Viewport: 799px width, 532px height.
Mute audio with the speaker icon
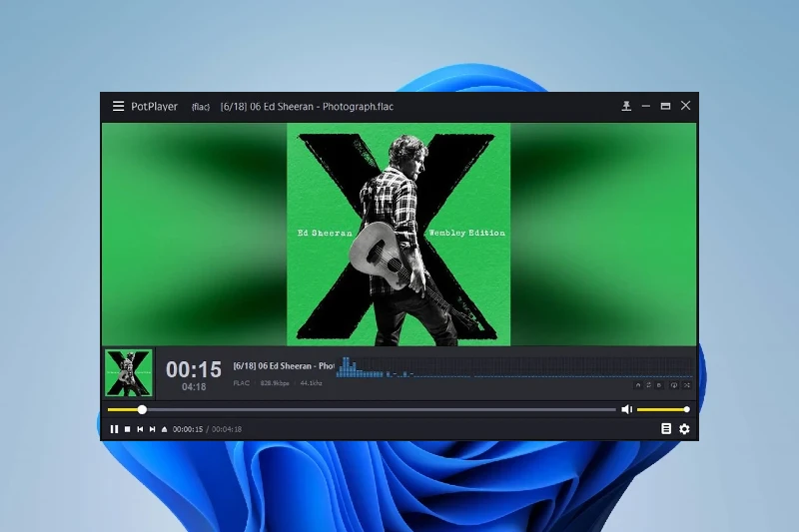627,409
